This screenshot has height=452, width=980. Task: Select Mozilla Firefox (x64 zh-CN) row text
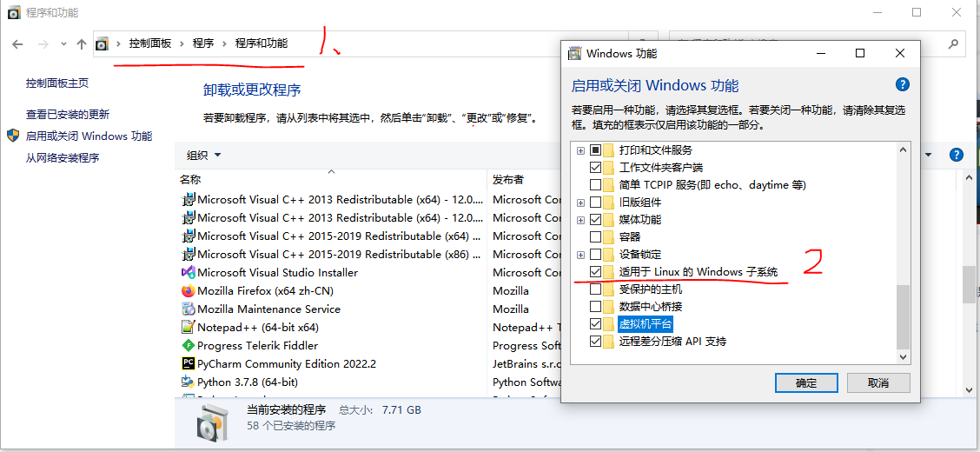point(266,290)
